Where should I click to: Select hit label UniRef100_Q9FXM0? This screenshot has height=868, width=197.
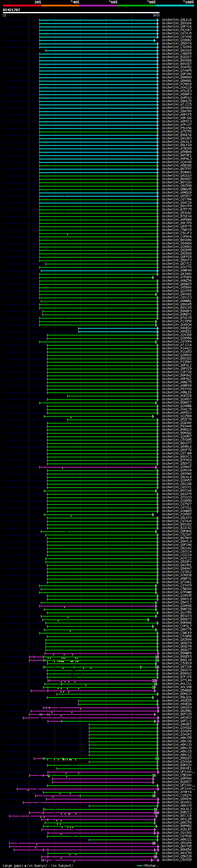click(177, 74)
